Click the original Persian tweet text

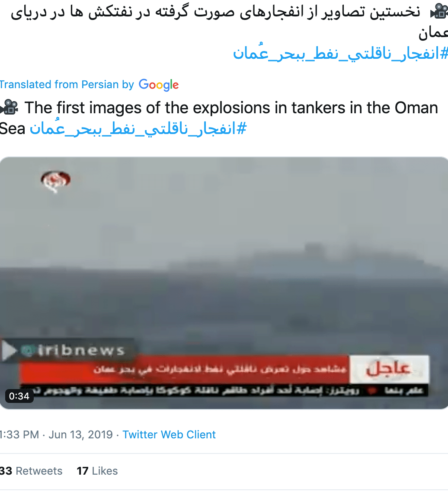pyautogui.click(x=229, y=22)
